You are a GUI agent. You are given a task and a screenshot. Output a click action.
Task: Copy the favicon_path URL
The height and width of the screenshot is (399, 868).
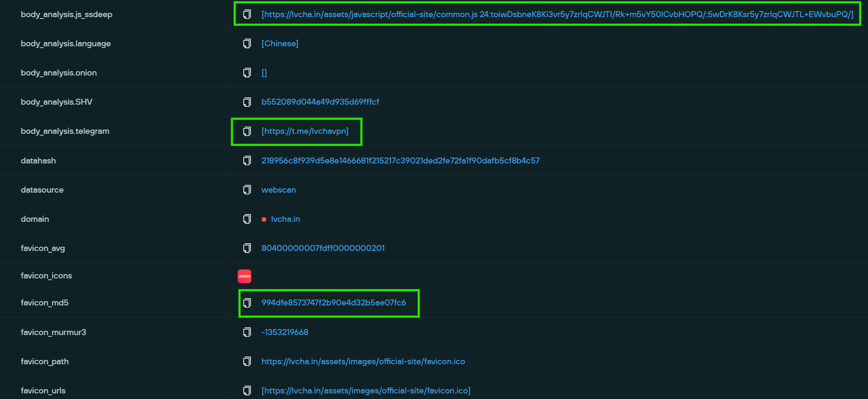(246, 361)
